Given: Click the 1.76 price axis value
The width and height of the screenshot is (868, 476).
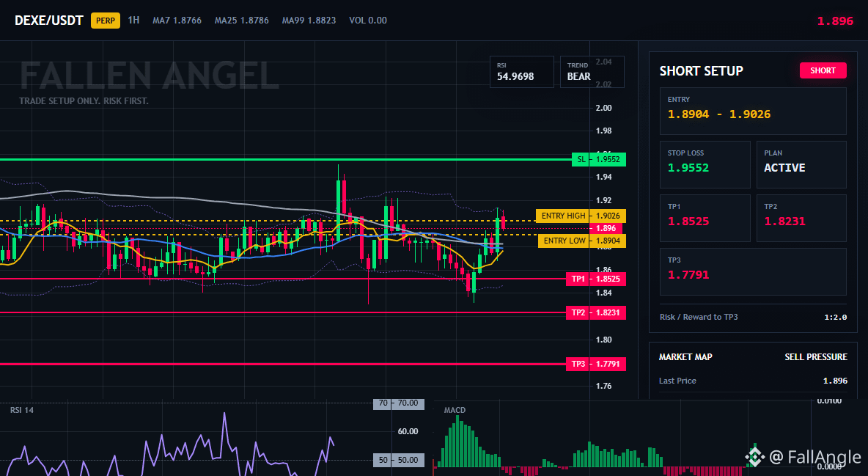Looking at the screenshot, I should 603,386.
